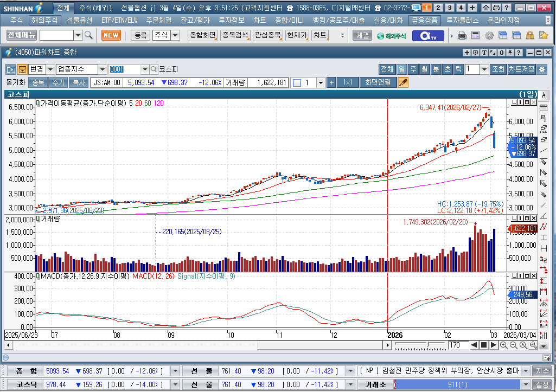This screenshot has width=556, height=392.
Task: Select the 일 daily period toggle
Action: click(402, 69)
